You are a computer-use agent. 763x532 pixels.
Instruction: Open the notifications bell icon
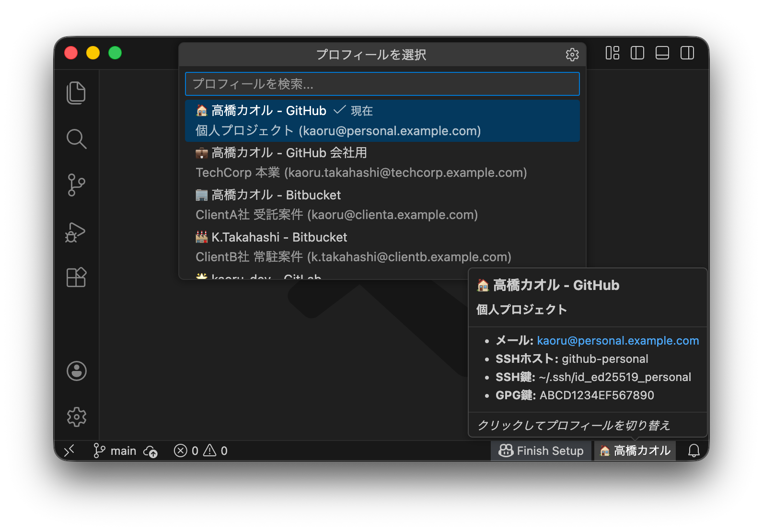(x=694, y=451)
